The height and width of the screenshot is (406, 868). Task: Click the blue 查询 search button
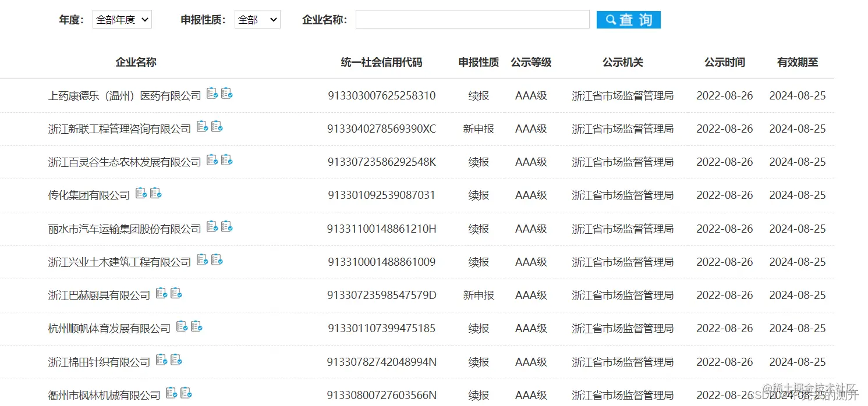tap(629, 20)
